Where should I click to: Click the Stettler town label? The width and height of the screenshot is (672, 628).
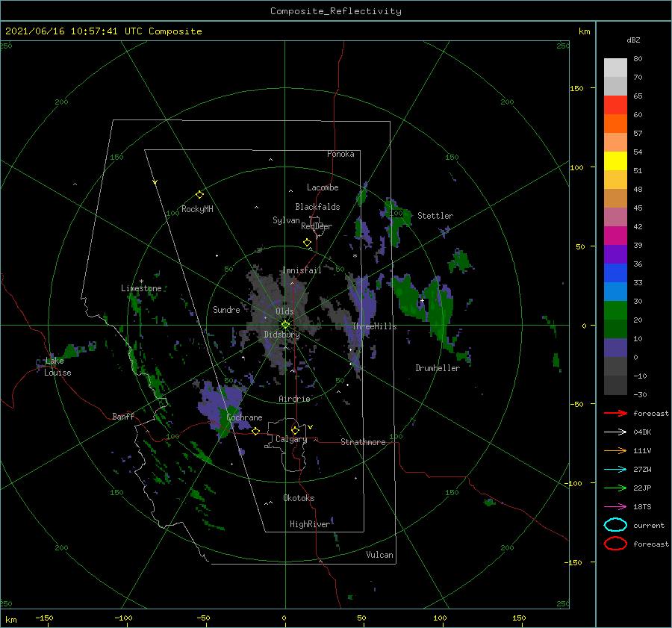click(435, 216)
